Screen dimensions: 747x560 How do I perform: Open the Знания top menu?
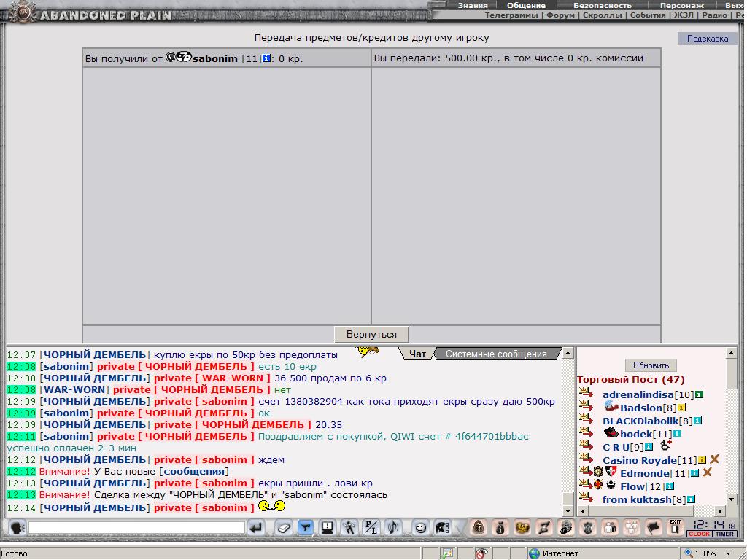pyautogui.click(x=473, y=6)
